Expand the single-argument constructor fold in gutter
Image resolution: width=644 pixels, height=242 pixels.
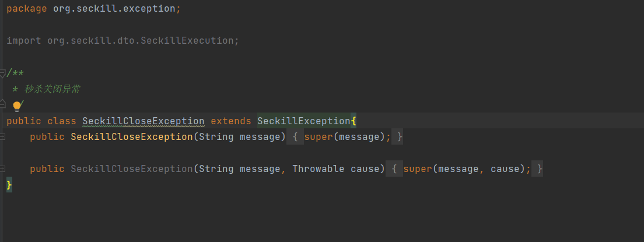coord(3,137)
